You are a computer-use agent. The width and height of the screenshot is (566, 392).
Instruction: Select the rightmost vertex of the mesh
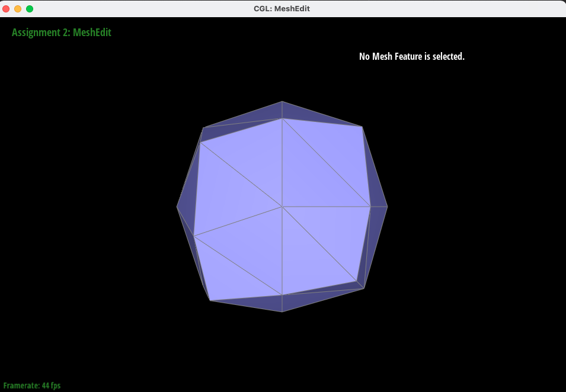[x=387, y=207]
